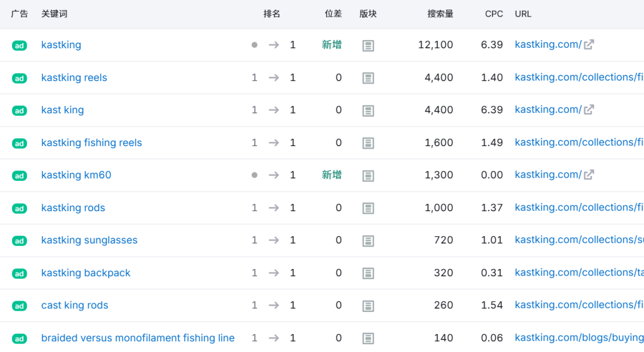The width and height of the screenshot is (644, 352).
Task: Click ad badge beside kastking rods
Action: coord(20,208)
